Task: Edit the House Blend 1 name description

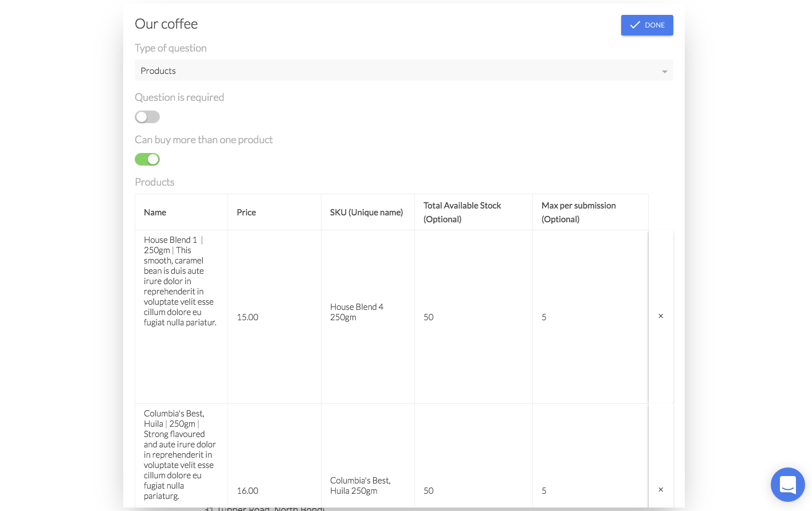Action: (180, 281)
